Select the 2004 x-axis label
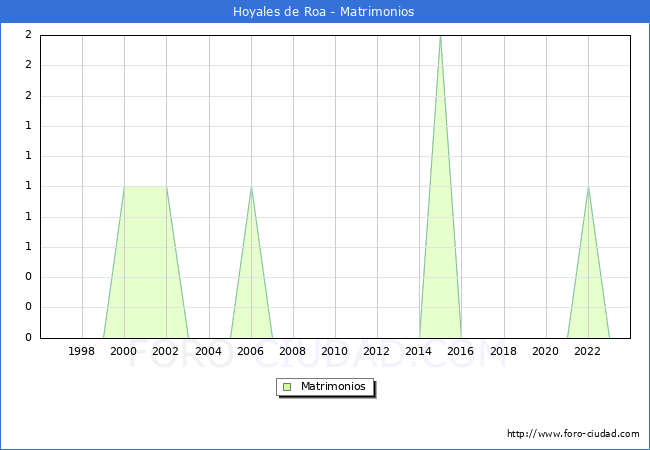The height and width of the screenshot is (450, 650). [209, 351]
